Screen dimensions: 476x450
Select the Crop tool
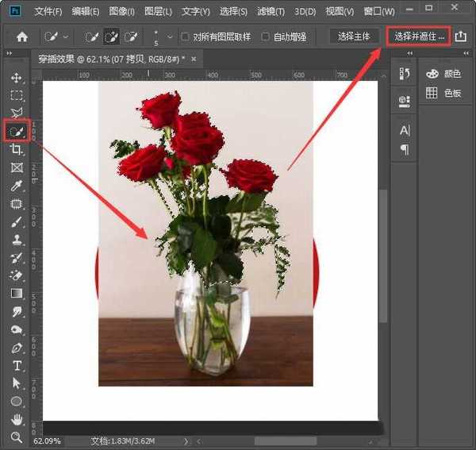click(x=17, y=149)
